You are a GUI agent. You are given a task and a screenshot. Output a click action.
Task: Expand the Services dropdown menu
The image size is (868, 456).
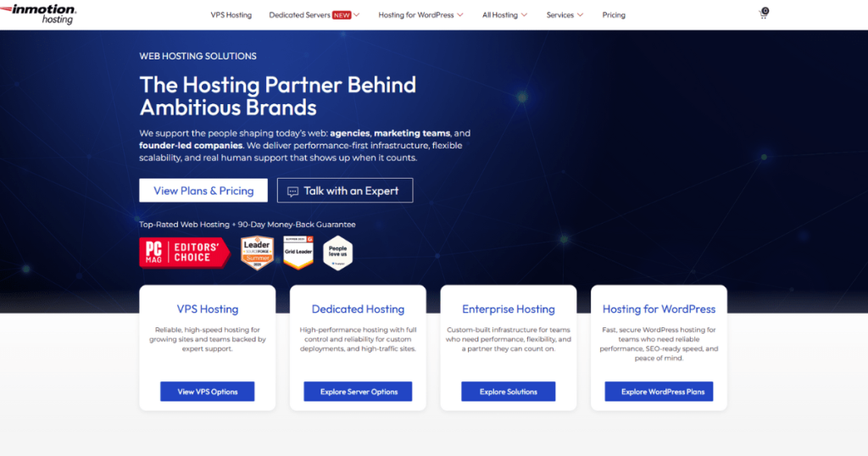[x=565, y=15]
